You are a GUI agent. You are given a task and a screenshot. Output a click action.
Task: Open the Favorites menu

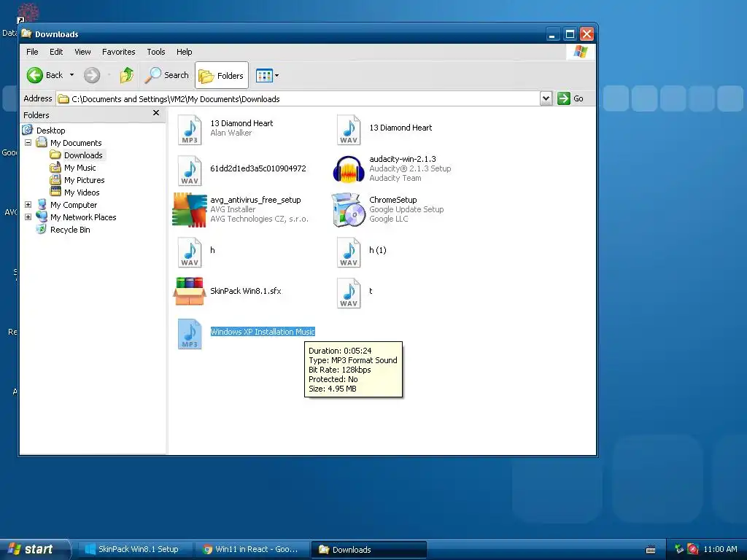pos(119,52)
